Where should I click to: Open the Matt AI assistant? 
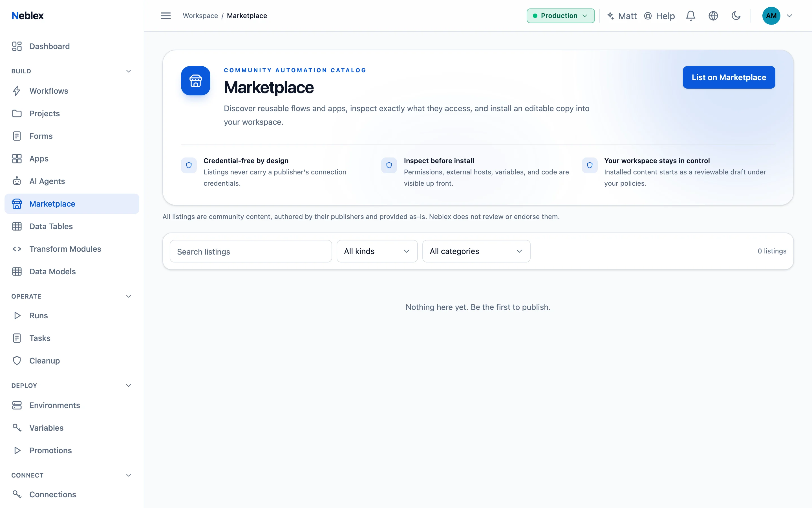[622, 16]
